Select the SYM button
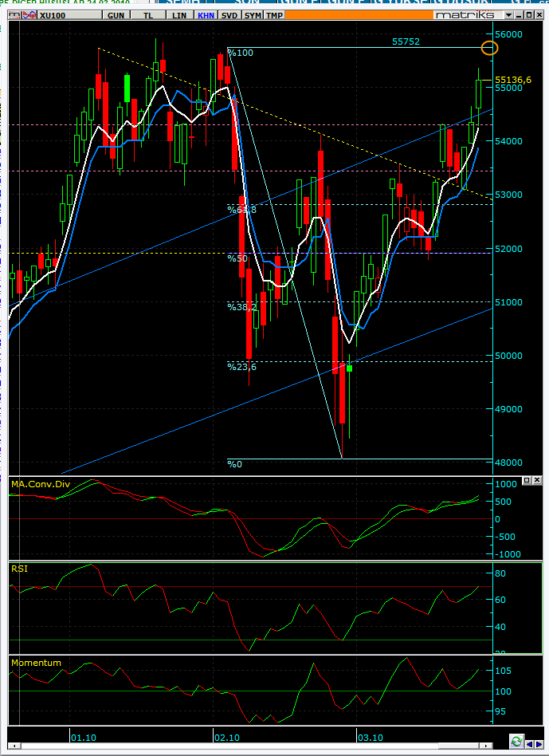 [x=253, y=15]
